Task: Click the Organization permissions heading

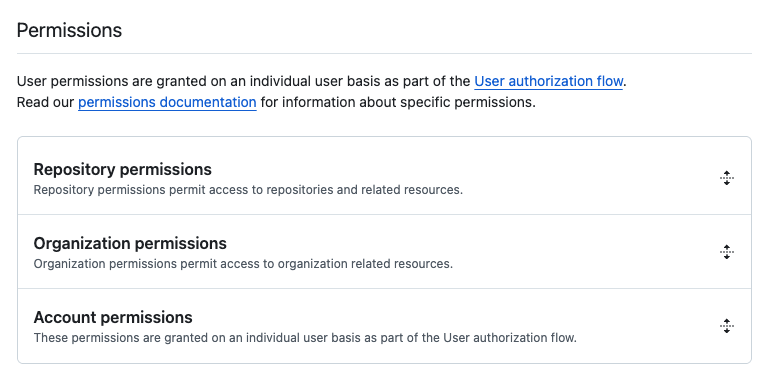Action: coord(130,244)
